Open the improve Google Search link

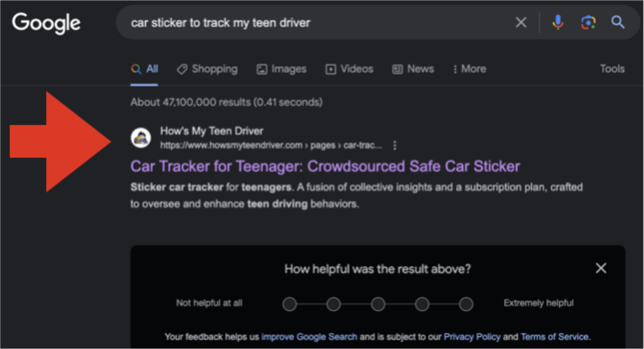point(309,337)
